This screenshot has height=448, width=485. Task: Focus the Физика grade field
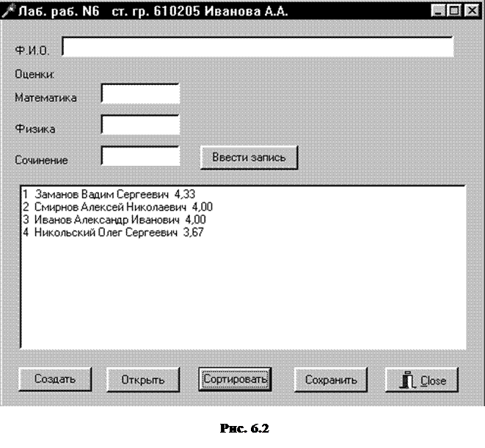point(140,125)
